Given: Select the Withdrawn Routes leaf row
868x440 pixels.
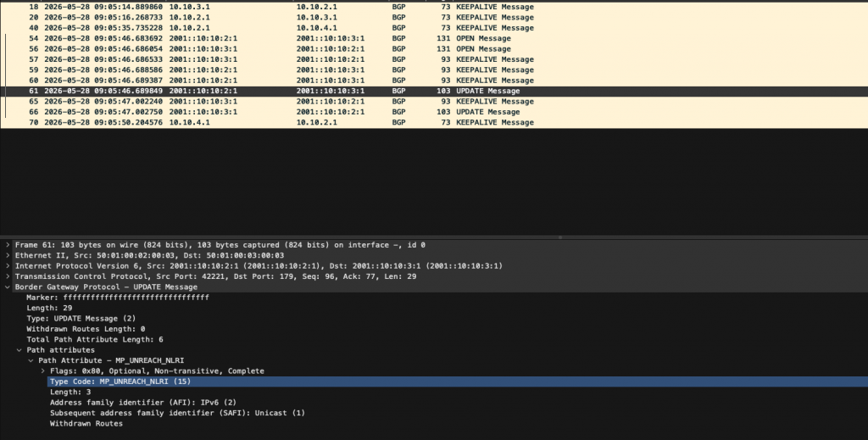Looking at the screenshot, I should [86, 423].
